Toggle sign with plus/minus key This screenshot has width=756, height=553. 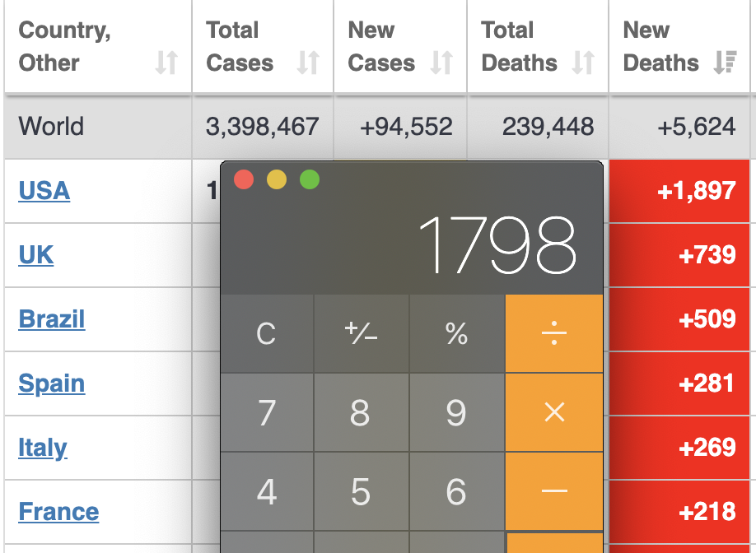click(361, 333)
